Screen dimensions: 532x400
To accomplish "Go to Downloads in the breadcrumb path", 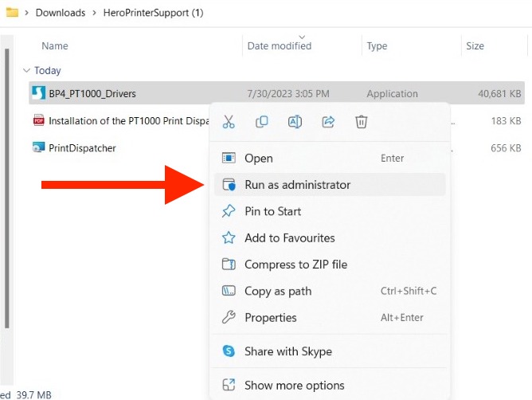I will [x=61, y=13].
